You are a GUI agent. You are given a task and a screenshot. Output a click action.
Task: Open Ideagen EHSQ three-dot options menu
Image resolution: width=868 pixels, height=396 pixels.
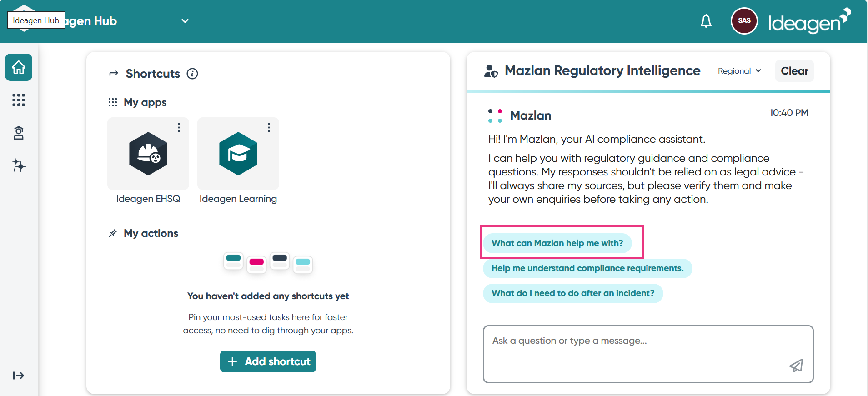[x=179, y=127]
